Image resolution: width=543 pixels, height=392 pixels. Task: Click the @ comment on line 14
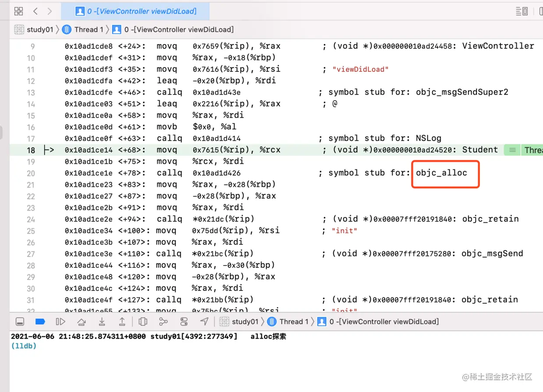(335, 104)
